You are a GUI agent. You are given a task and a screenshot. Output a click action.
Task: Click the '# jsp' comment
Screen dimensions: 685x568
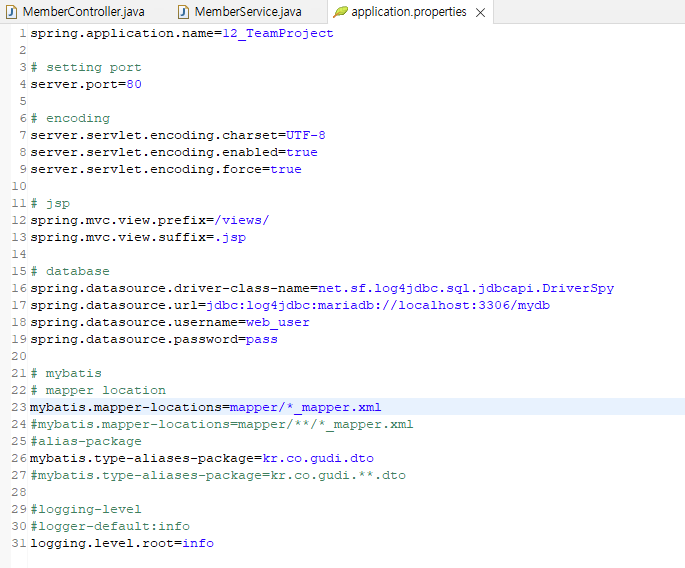tap(50, 204)
